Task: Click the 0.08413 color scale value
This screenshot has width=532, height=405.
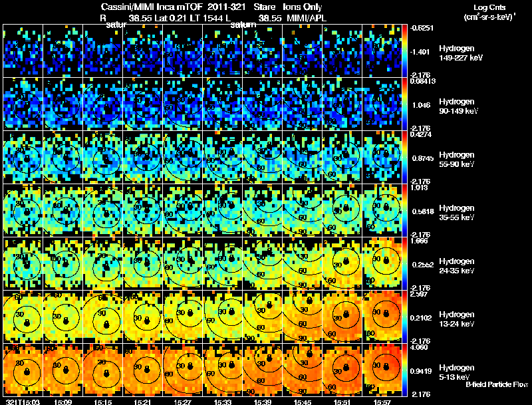Action: coord(423,81)
